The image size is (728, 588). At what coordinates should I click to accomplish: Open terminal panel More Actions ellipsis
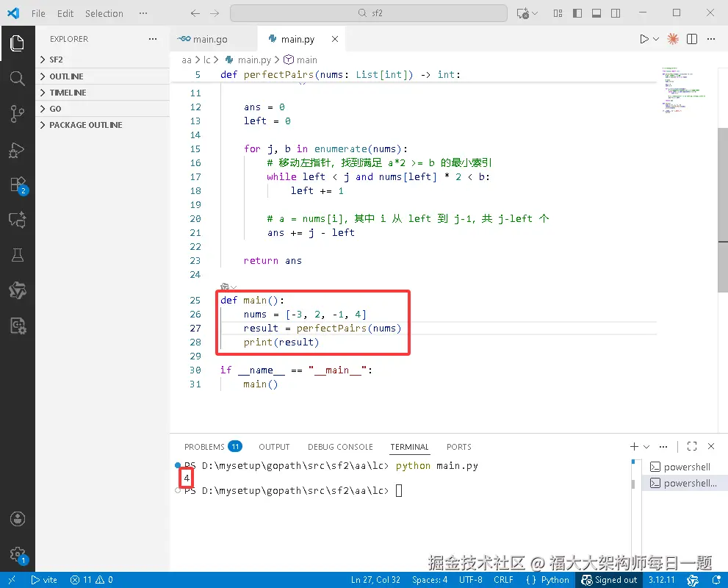(663, 446)
